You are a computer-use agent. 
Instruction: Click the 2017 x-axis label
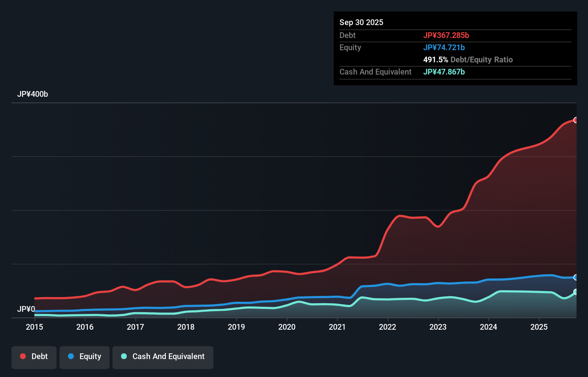click(x=135, y=327)
